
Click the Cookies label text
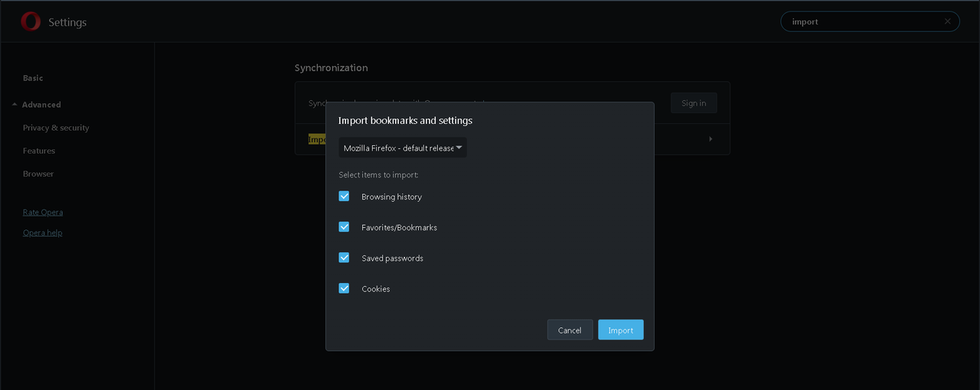(x=376, y=288)
